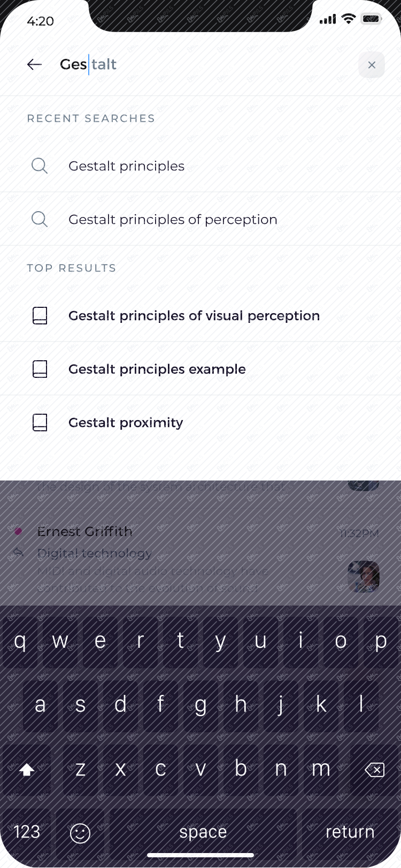Tap the return key

point(350,832)
